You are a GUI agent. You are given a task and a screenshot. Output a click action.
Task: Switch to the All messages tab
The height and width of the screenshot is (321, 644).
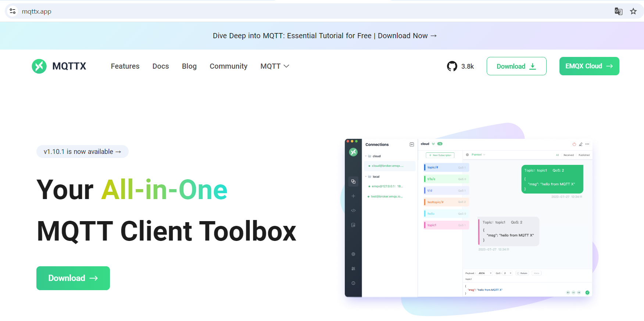click(x=557, y=155)
